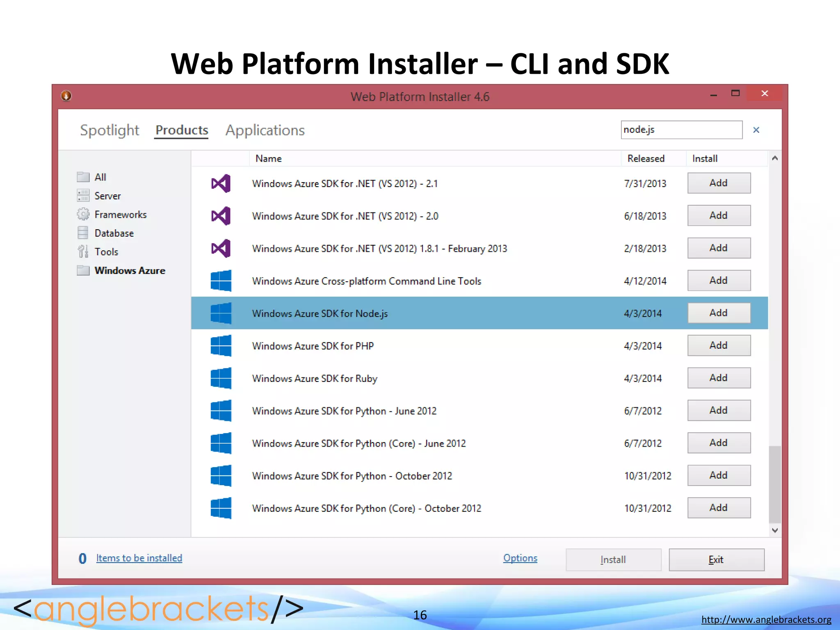
Task: Show the Frameworks category
Action: click(x=120, y=215)
